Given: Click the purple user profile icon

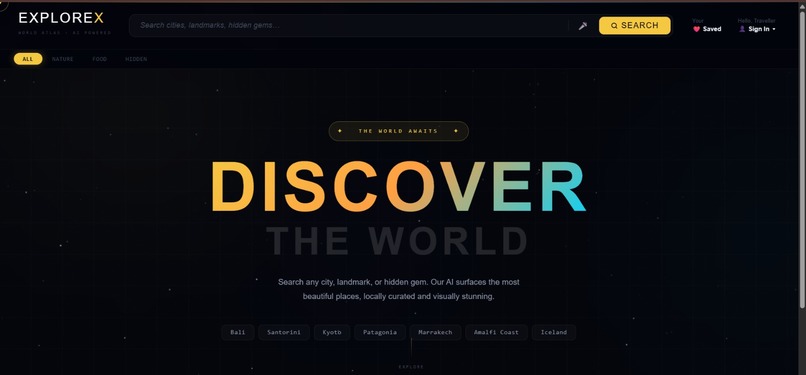Looking at the screenshot, I should pos(742,29).
